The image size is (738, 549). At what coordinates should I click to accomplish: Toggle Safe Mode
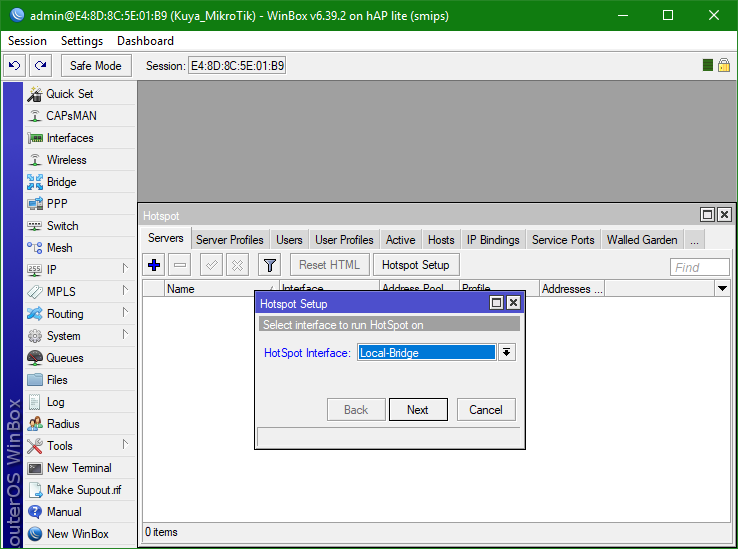tap(96, 65)
